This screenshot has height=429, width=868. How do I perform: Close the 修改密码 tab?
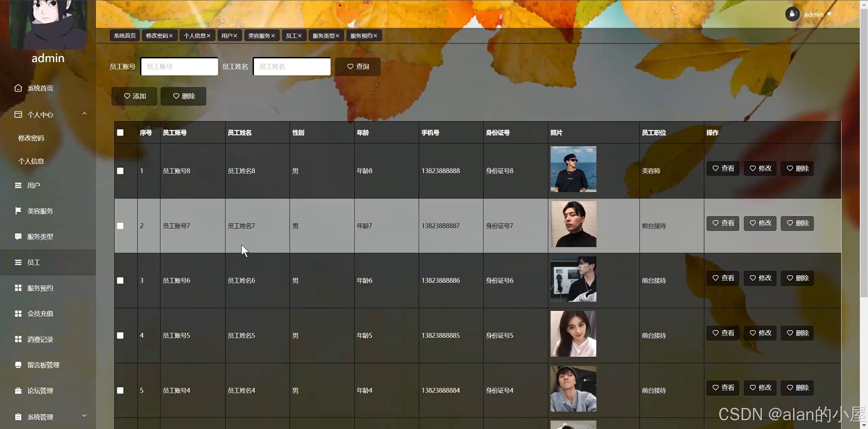coord(171,36)
